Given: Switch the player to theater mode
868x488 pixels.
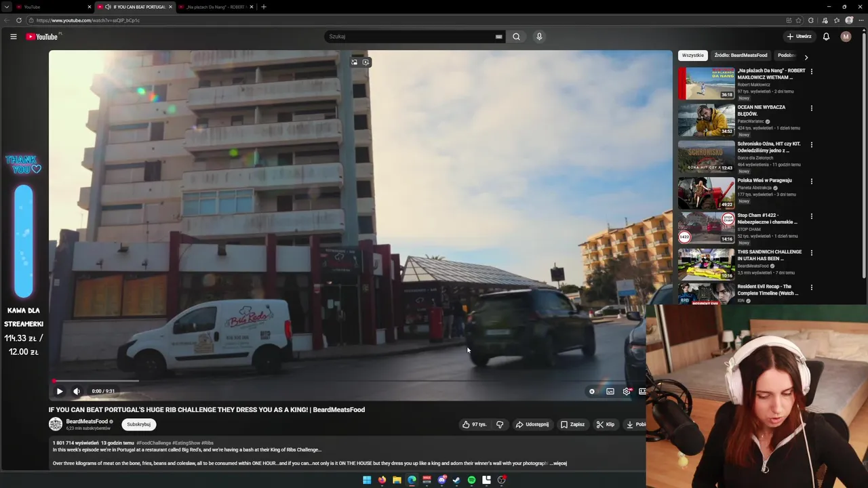Looking at the screenshot, I should (642, 391).
